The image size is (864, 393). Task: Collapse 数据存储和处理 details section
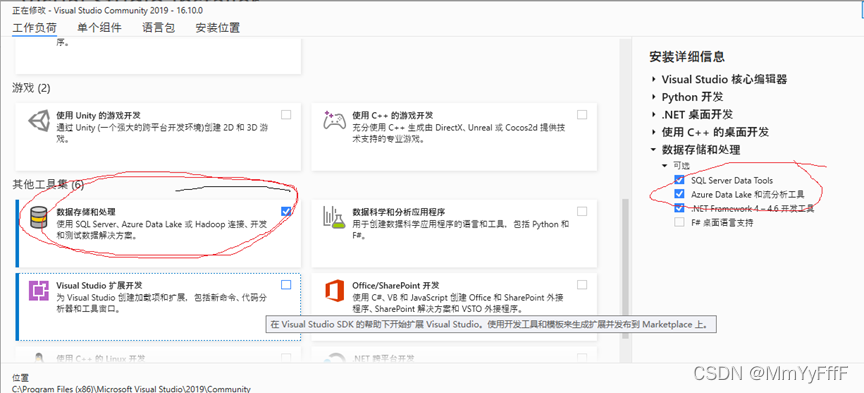coord(654,149)
